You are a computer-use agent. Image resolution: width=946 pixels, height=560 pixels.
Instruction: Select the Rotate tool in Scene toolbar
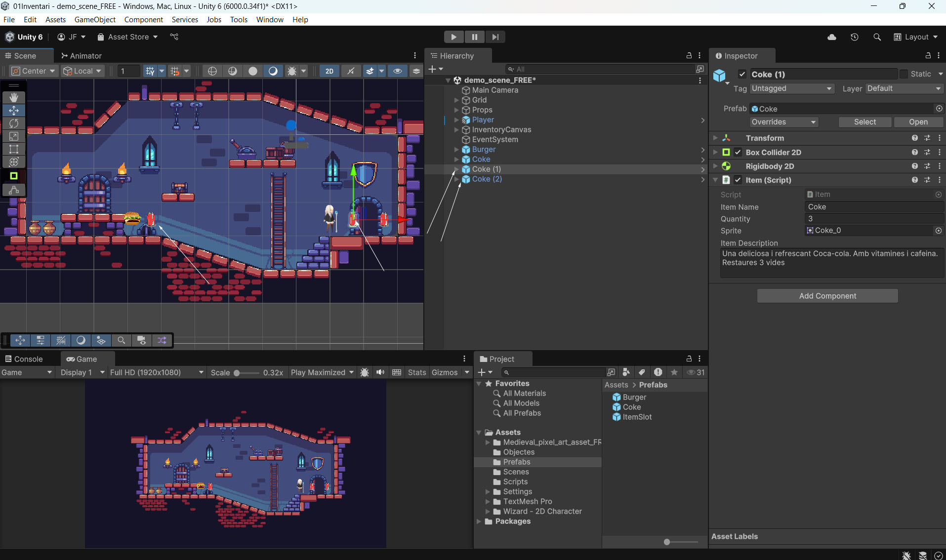click(14, 123)
